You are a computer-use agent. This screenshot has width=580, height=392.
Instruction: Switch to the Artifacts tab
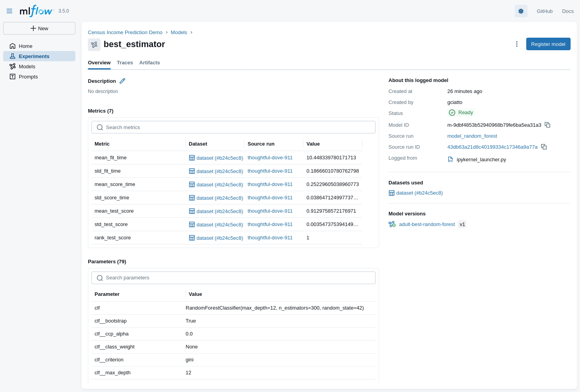(150, 63)
